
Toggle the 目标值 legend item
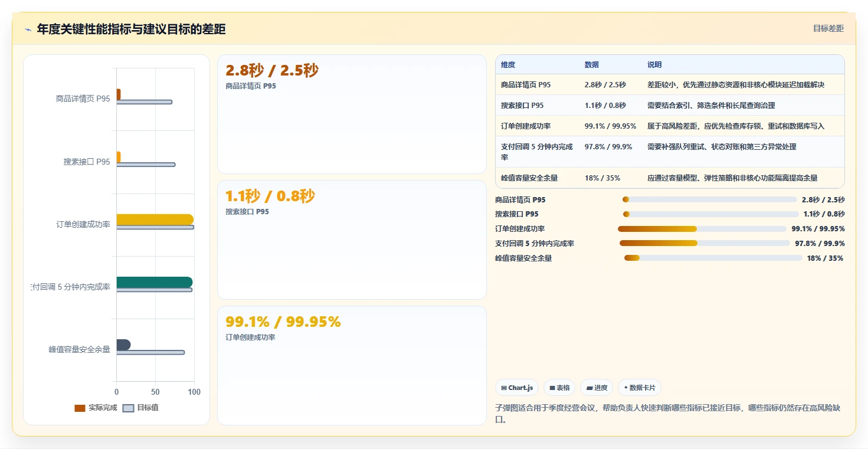tap(140, 408)
